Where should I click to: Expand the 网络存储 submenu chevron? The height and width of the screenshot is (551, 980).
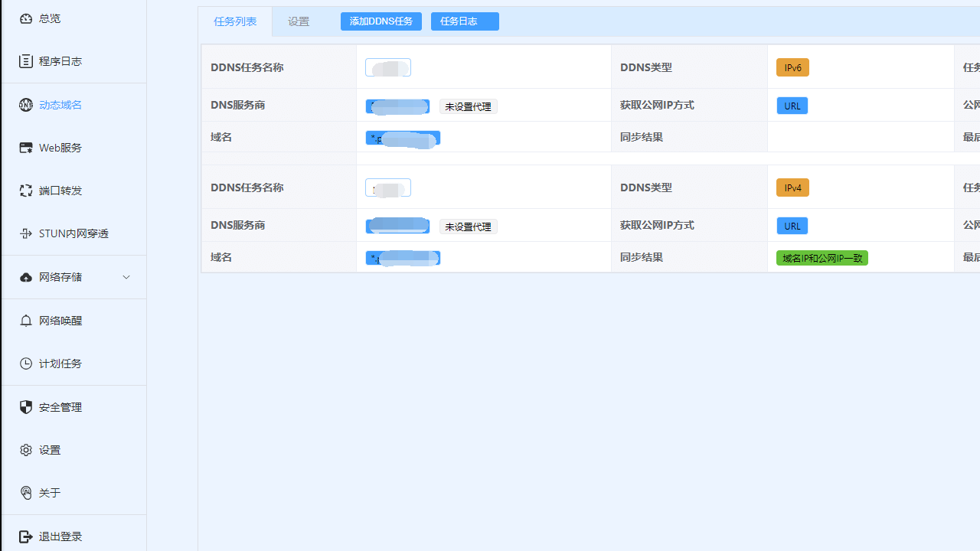126,277
